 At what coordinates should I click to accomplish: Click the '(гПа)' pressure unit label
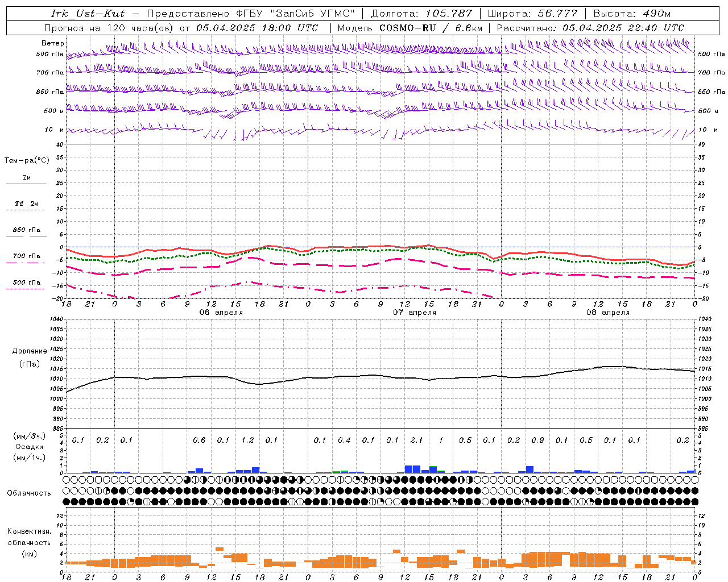pos(30,364)
